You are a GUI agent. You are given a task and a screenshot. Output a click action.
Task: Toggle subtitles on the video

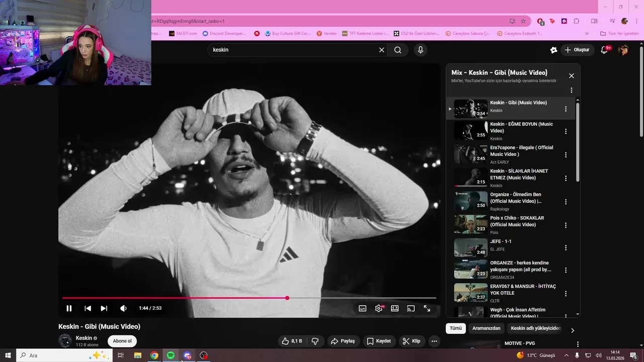click(x=362, y=308)
